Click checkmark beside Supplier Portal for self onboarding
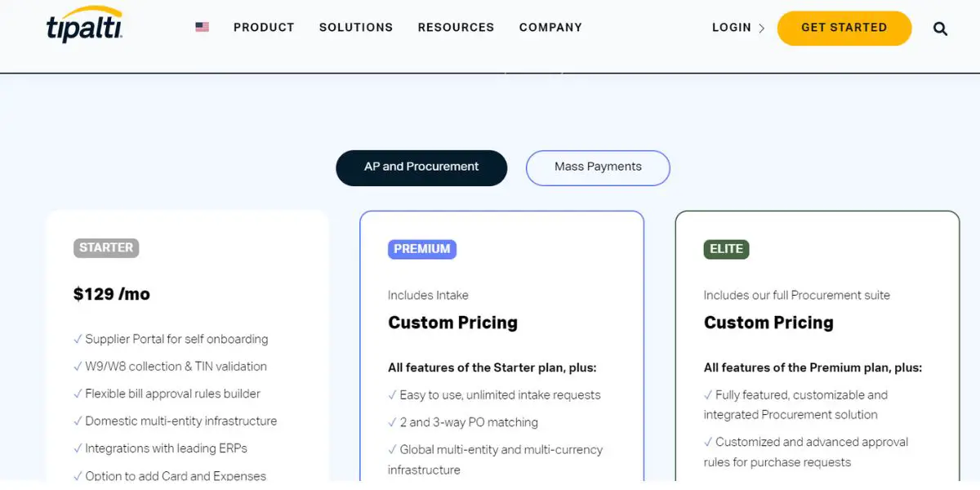The width and height of the screenshot is (980, 490). point(78,339)
